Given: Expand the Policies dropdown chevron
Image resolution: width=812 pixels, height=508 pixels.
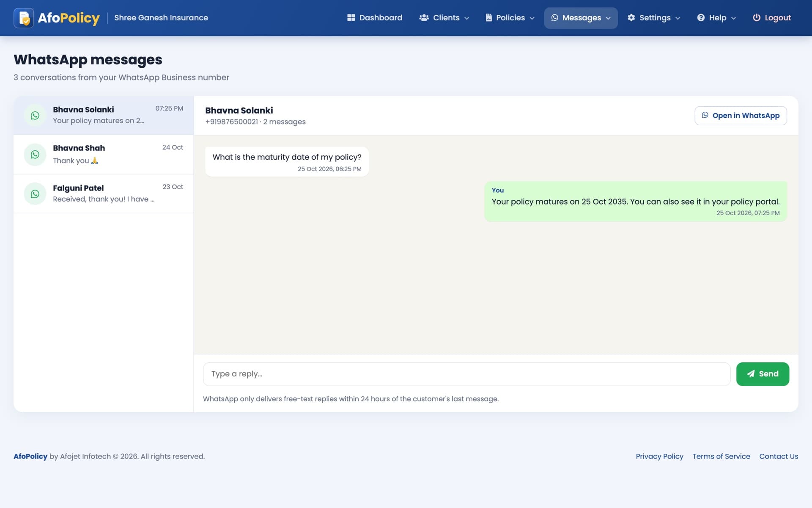Looking at the screenshot, I should 532,18.
